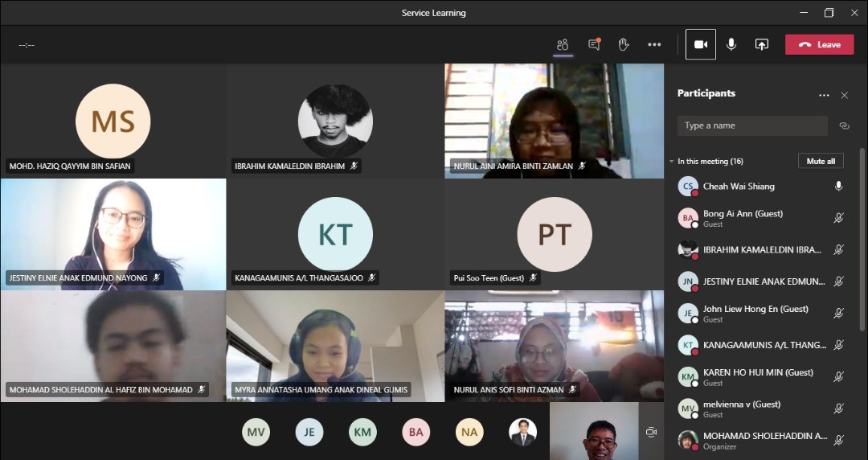Click suit photo avatar in bottom strip
Screen dimensions: 868x460
522,433
